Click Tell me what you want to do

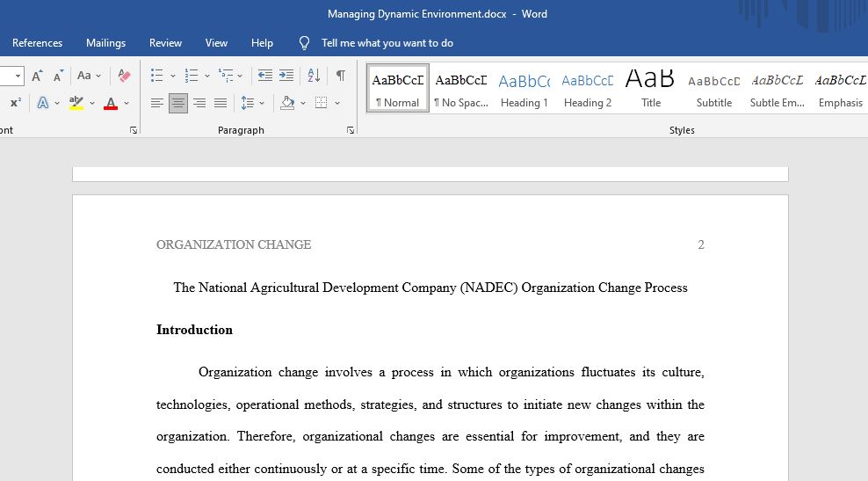pos(387,43)
